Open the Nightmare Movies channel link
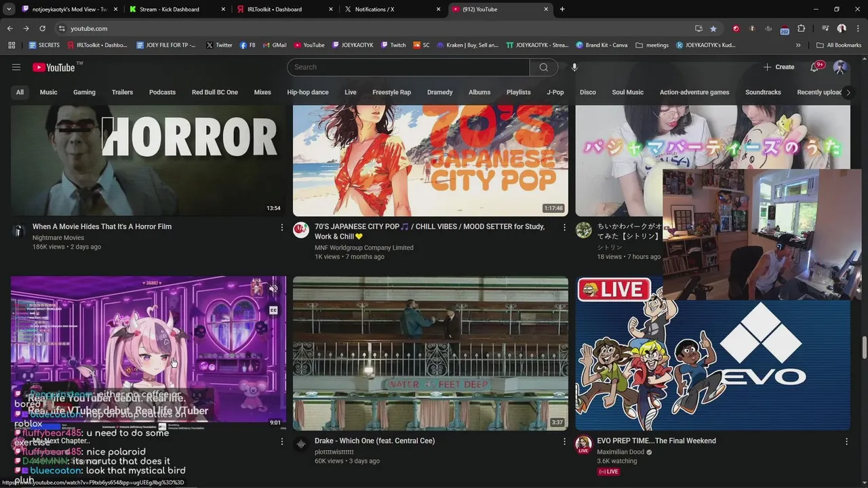 (x=58, y=238)
